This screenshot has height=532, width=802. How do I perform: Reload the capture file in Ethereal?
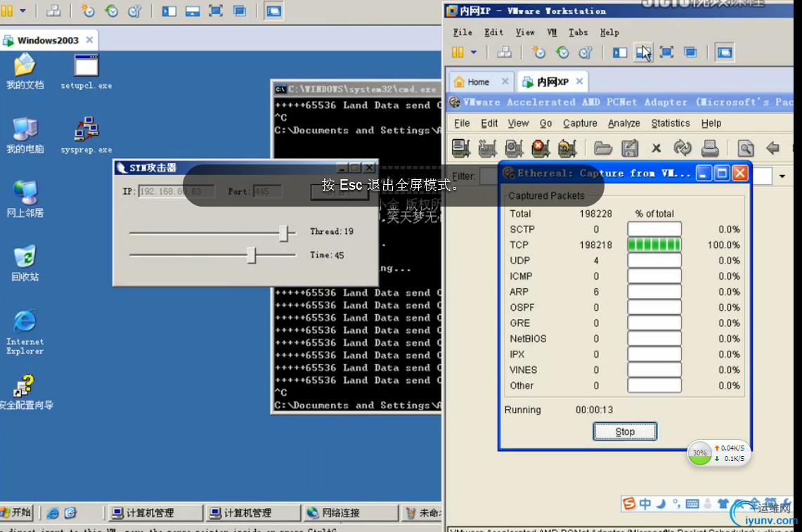[x=683, y=148]
